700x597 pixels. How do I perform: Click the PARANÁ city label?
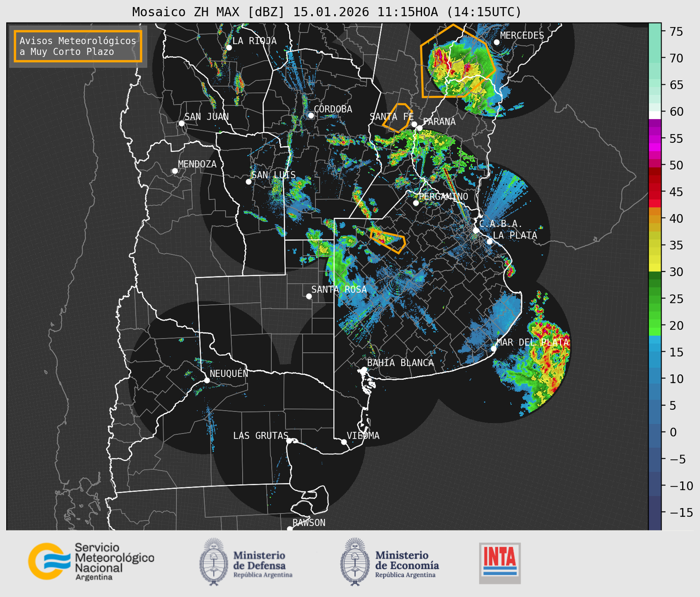[x=439, y=122]
